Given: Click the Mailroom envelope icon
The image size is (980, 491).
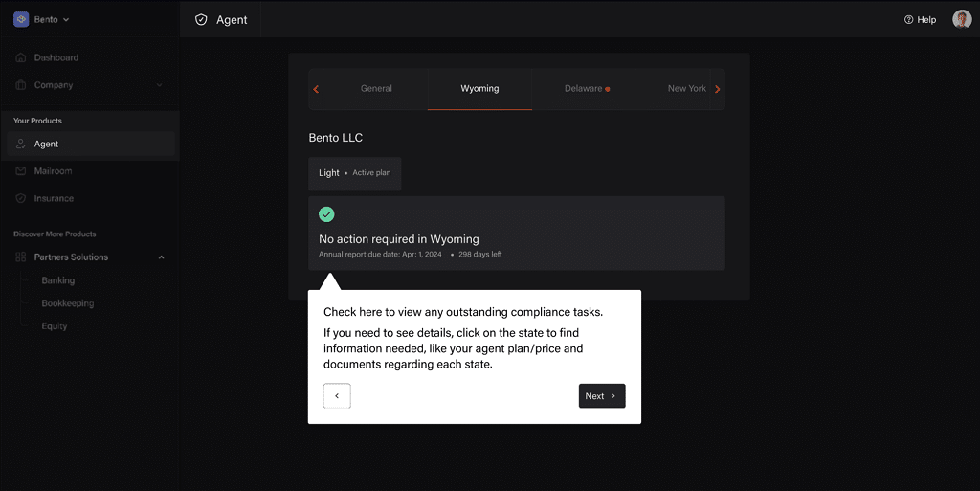Looking at the screenshot, I should [x=21, y=171].
